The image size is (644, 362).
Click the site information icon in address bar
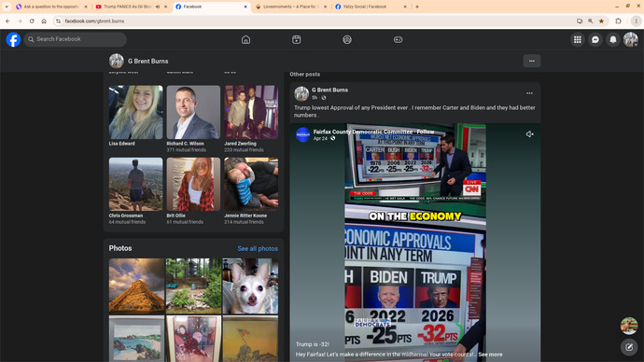[x=58, y=21]
